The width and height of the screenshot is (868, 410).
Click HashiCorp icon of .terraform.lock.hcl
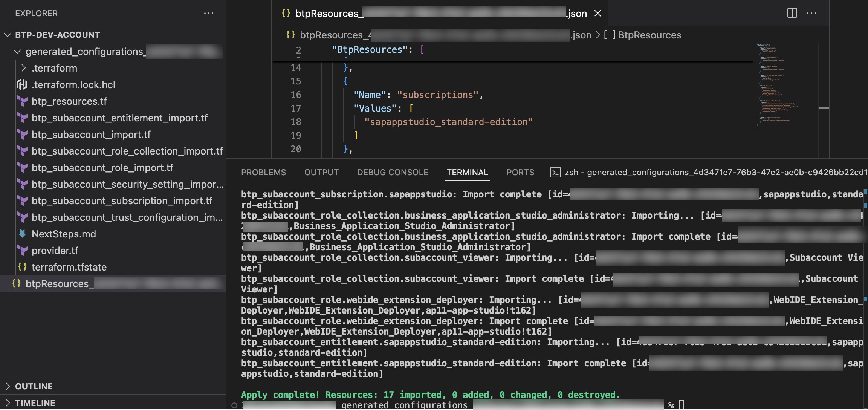[22, 84]
